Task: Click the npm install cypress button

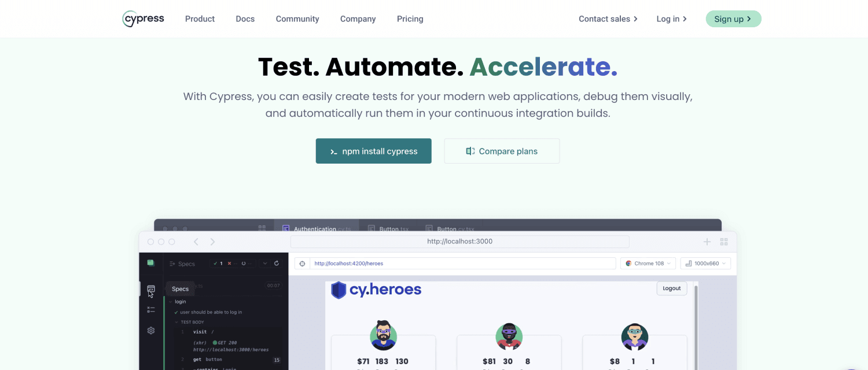Action: (x=373, y=151)
